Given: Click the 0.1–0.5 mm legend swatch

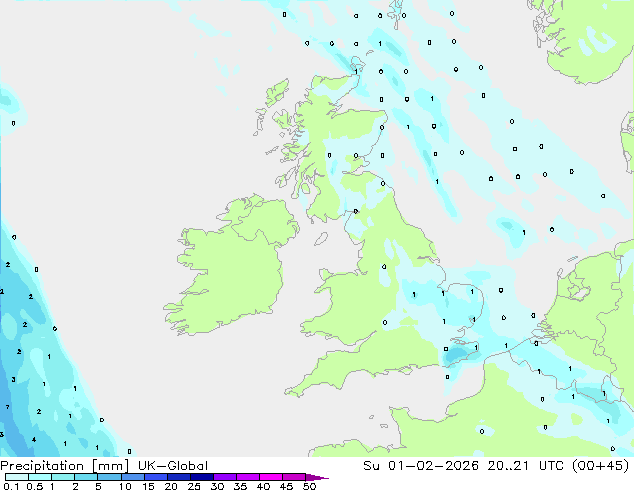Looking at the screenshot, I should coord(17,477).
